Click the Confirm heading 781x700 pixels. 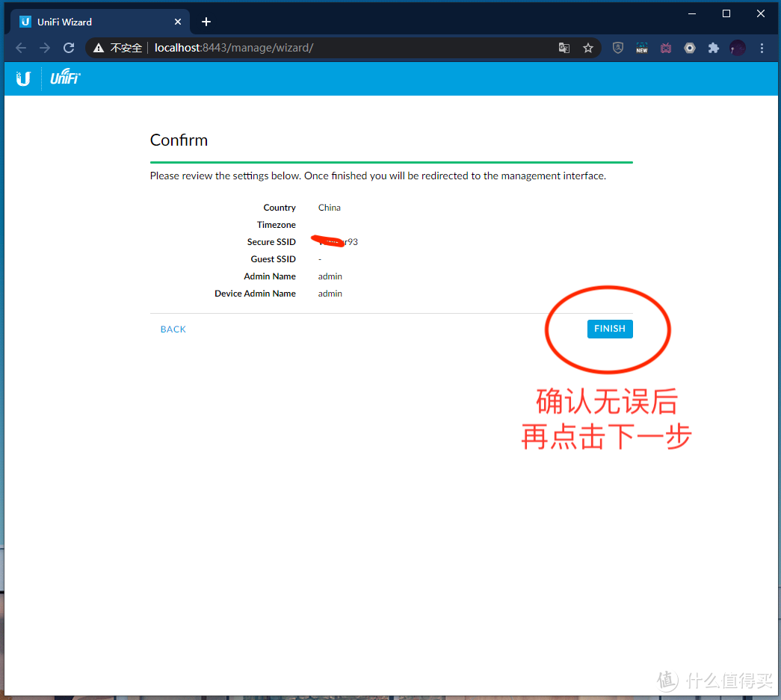point(179,140)
